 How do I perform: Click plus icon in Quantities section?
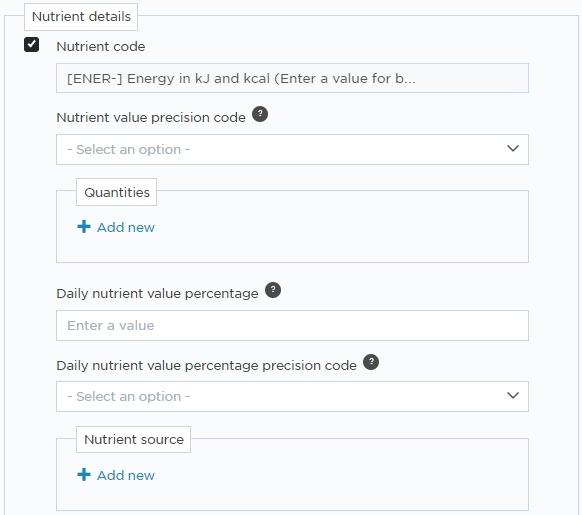pyautogui.click(x=84, y=226)
